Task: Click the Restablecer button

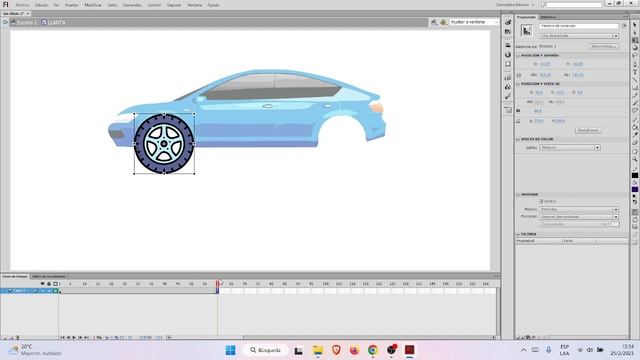Action: tap(588, 130)
